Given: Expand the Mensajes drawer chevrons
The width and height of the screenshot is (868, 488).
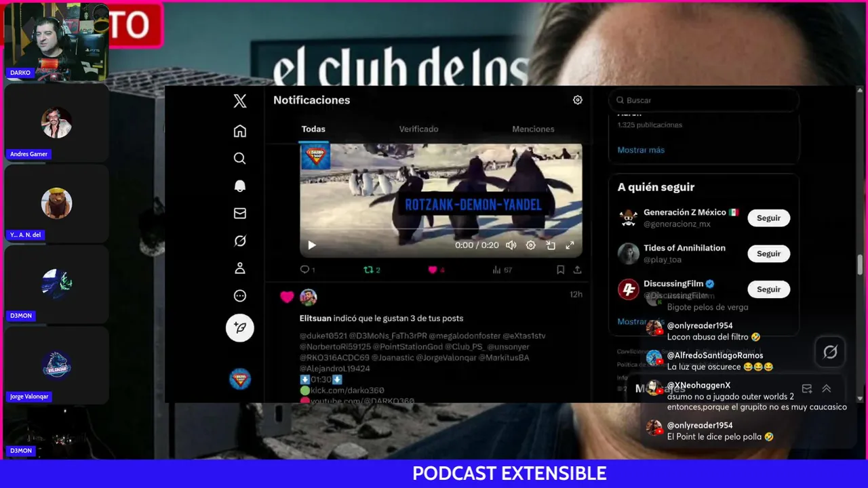Looking at the screenshot, I should pos(827,388).
